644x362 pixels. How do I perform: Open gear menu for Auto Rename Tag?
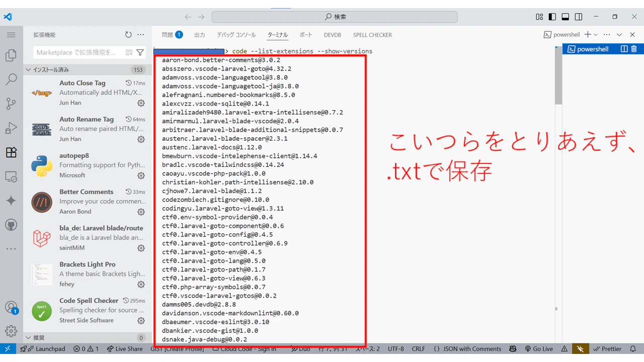pos(141,139)
